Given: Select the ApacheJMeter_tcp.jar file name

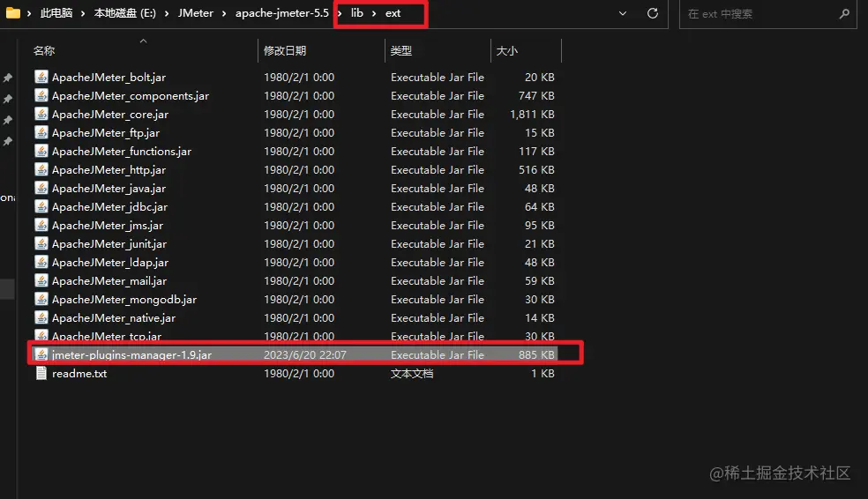Looking at the screenshot, I should point(107,336).
